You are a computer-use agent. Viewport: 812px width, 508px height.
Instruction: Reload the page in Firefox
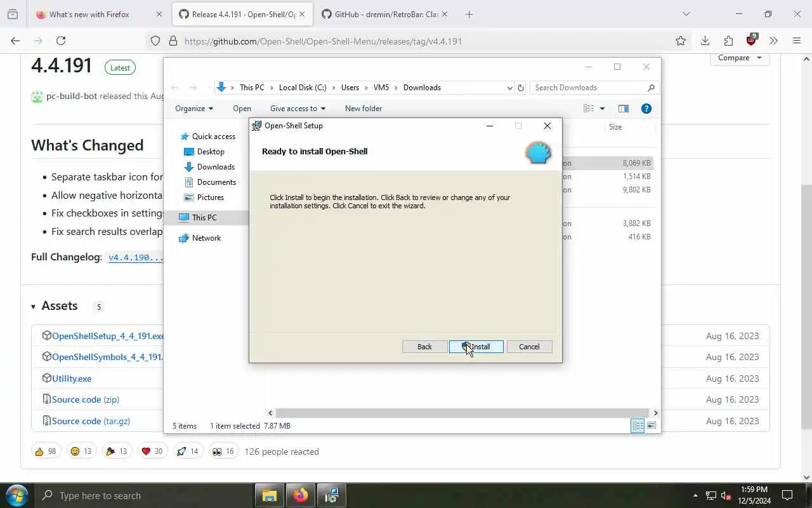[x=61, y=41]
